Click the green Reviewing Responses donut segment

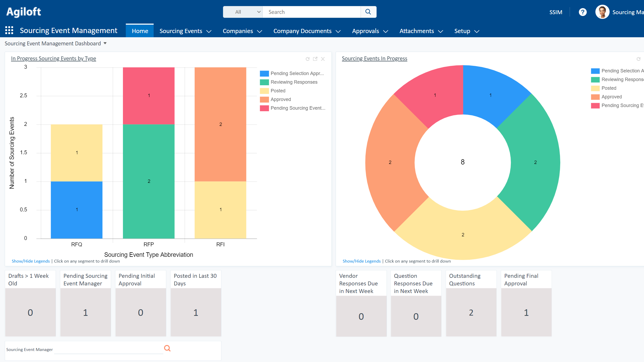click(535, 162)
